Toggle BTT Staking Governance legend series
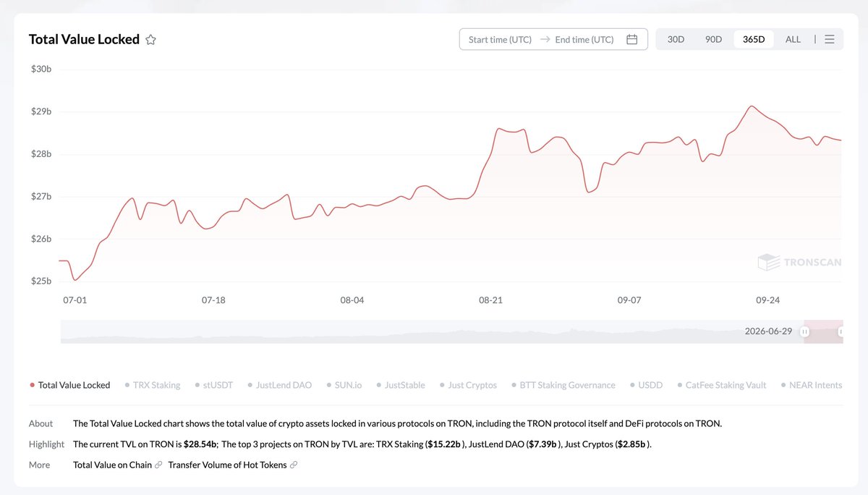The height and width of the screenshot is (495, 868). [x=563, y=385]
